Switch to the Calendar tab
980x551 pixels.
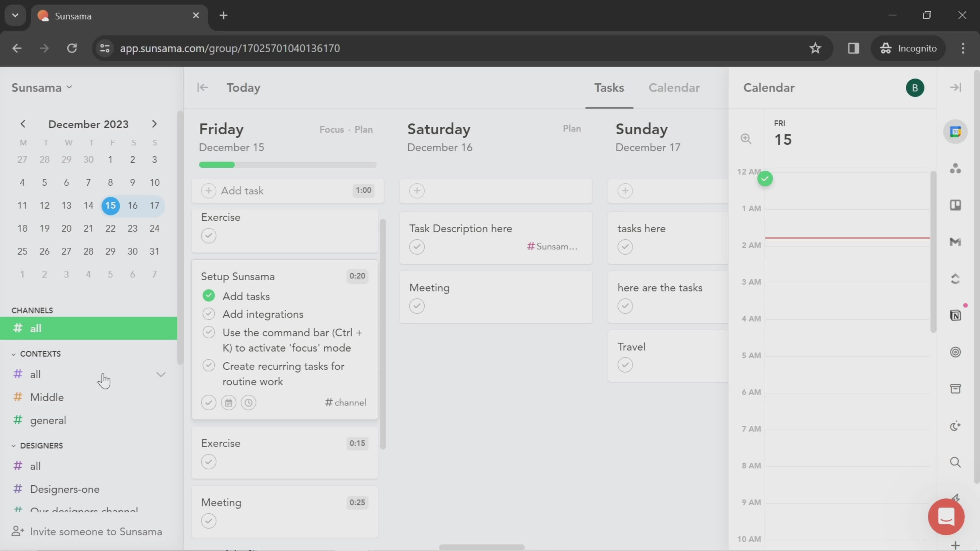tap(674, 88)
